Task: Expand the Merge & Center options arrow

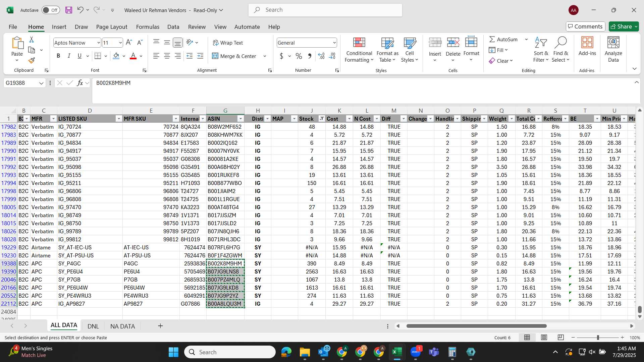Action: point(265,56)
